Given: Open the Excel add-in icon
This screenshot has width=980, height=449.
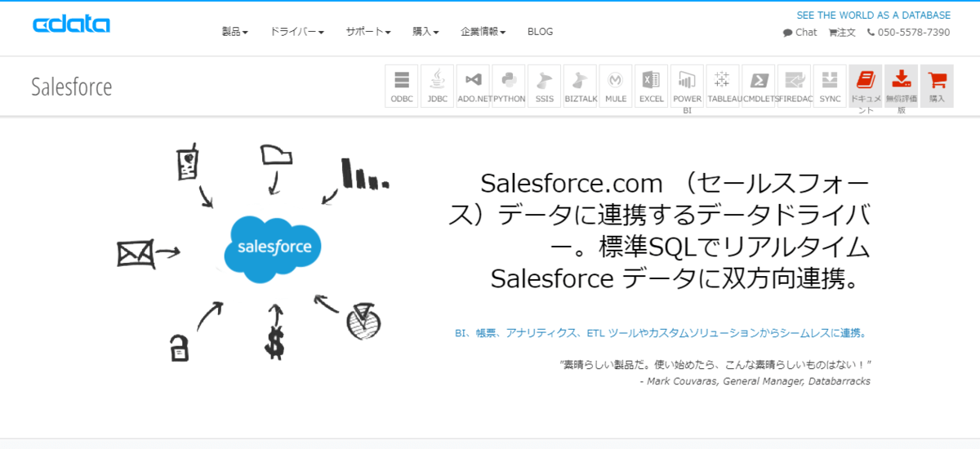Looking at the screenshot, I should click(651, 86).
